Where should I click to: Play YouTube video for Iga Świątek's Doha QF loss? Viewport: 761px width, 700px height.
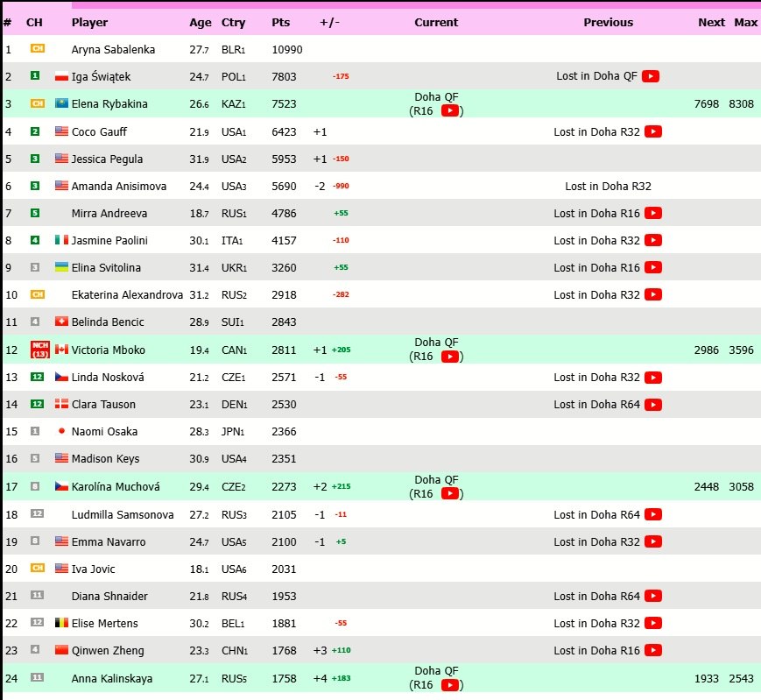point(651,76)
